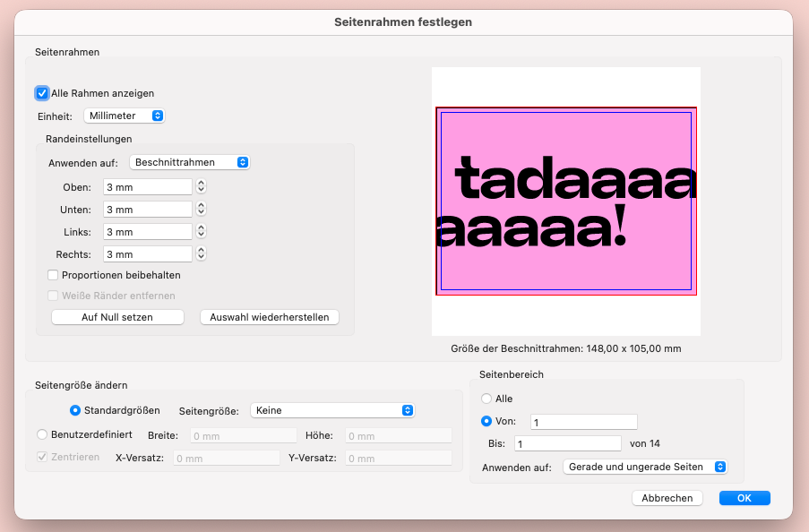Click the Breite input field
809x532 pixels.
(x=244, y=436)
